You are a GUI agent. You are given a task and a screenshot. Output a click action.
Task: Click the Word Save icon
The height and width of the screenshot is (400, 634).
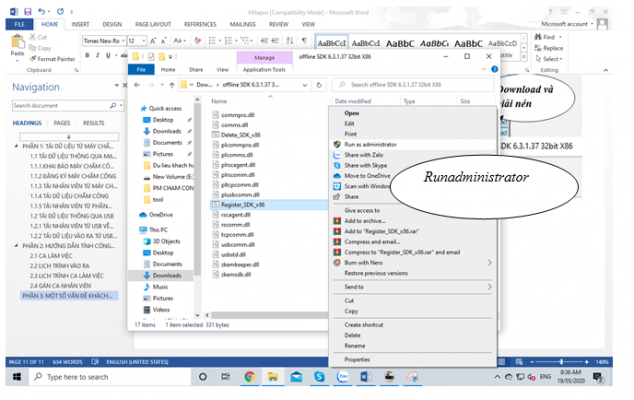(28, 8)
